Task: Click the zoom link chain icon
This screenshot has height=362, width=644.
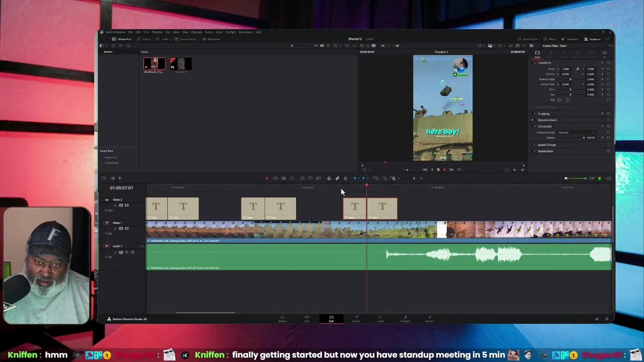Action: pyautogui.click(x=578, y=69)
